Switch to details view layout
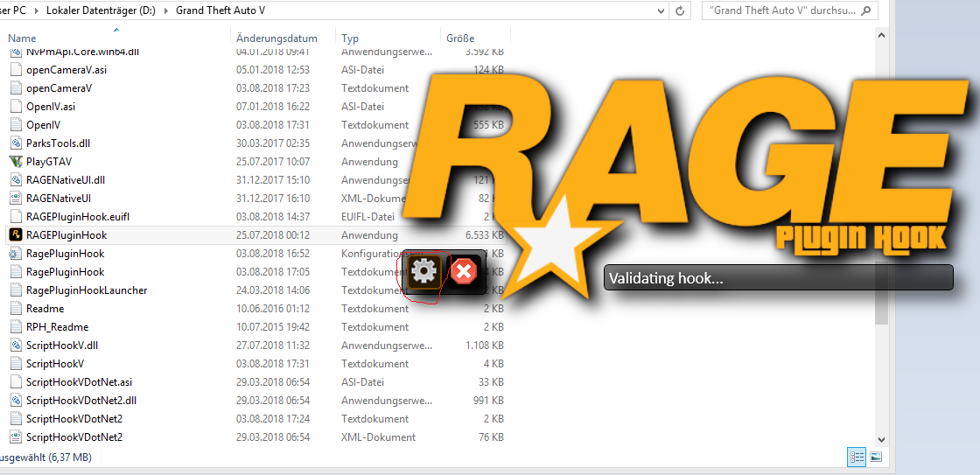 (856, 458)
